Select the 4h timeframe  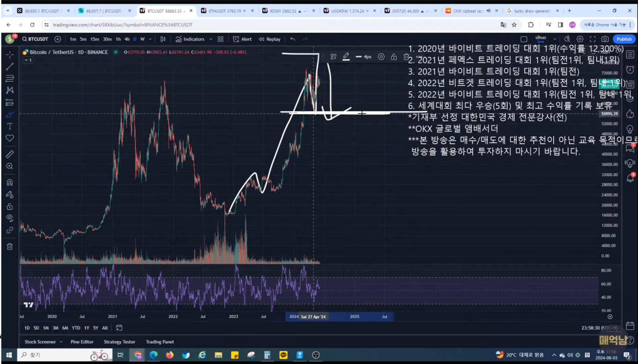pos(127,39)
